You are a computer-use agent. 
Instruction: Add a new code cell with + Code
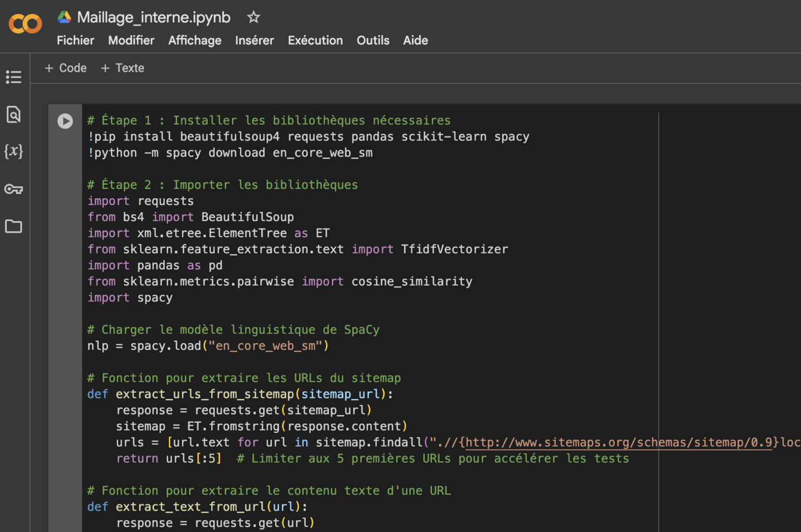click(65, 68)
